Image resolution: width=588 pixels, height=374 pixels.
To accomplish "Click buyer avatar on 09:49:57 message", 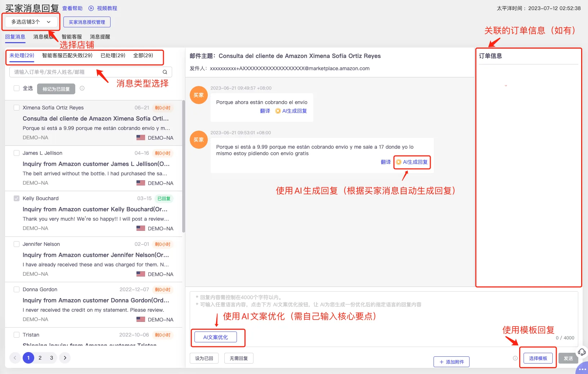I will 199,95.
